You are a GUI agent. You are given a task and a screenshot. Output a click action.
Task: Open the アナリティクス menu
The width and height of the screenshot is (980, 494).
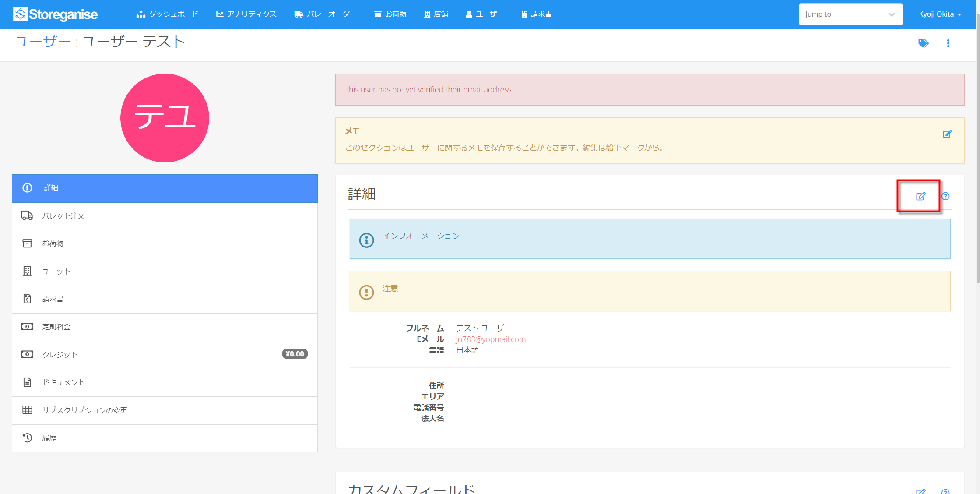coord(246,14)
